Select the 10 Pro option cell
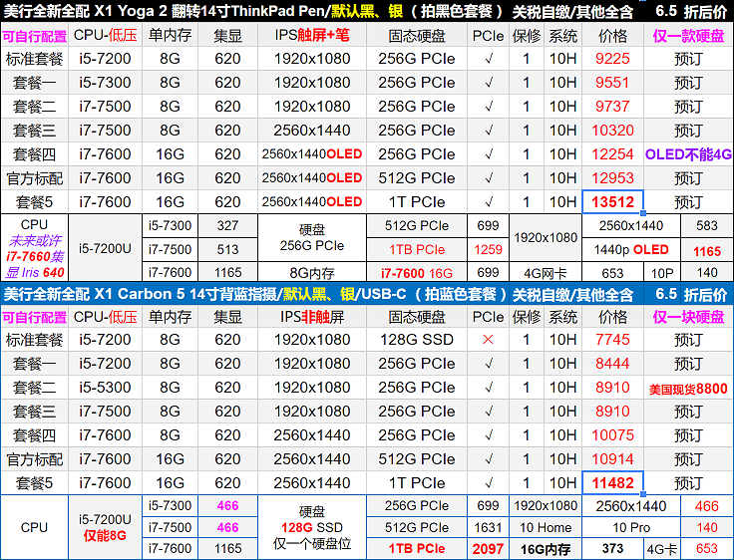This screenshot has height=560, width=734. tap(631, 527)
